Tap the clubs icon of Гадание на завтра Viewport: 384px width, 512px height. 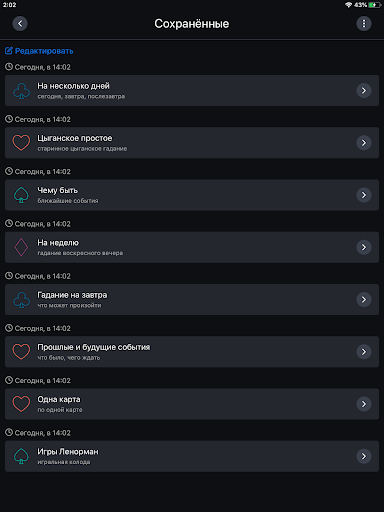(x=21, y=300)
